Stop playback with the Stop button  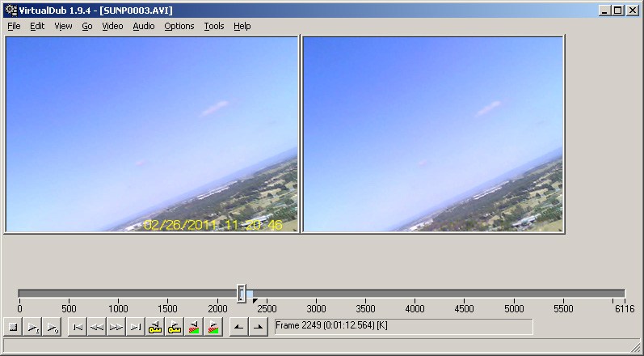point(13,327)
